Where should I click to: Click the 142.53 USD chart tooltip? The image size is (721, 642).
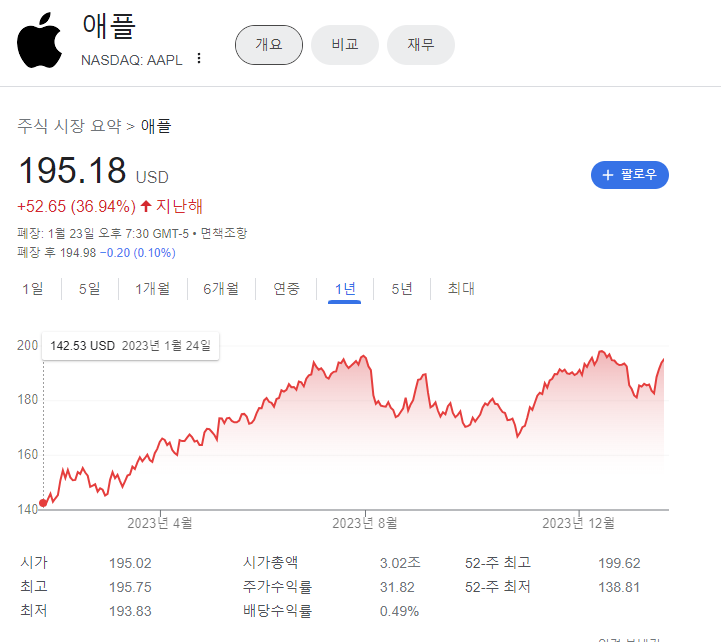click(130, 345)
